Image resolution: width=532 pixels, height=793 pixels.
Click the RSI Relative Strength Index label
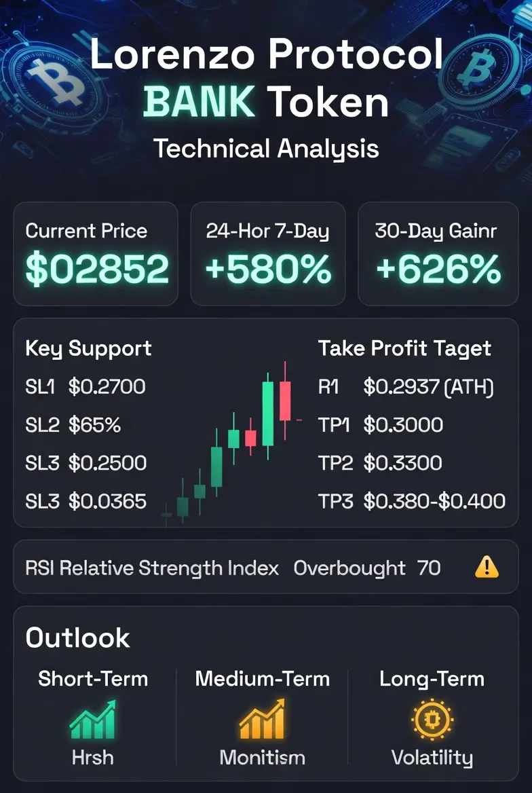point(152,568)
